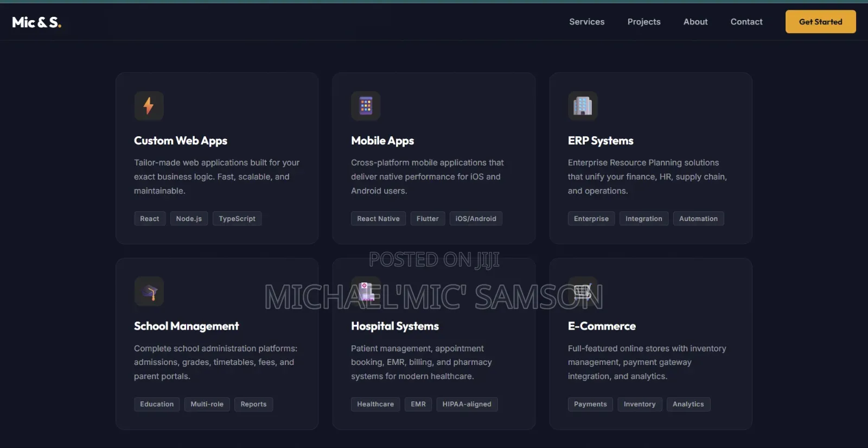Click the 'Patient management, appointment booking' description
868x448 pixels.
pyautogui.click(x=422, y=362)
